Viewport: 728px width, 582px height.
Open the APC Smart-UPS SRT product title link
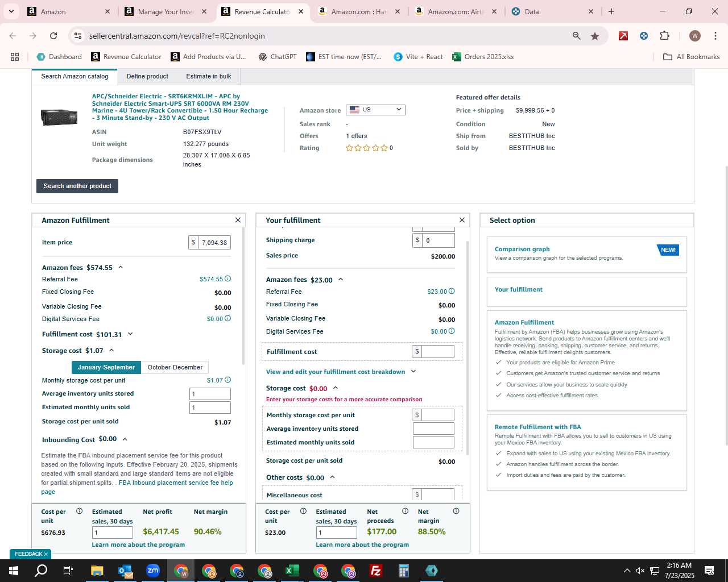tap(180, 107)
